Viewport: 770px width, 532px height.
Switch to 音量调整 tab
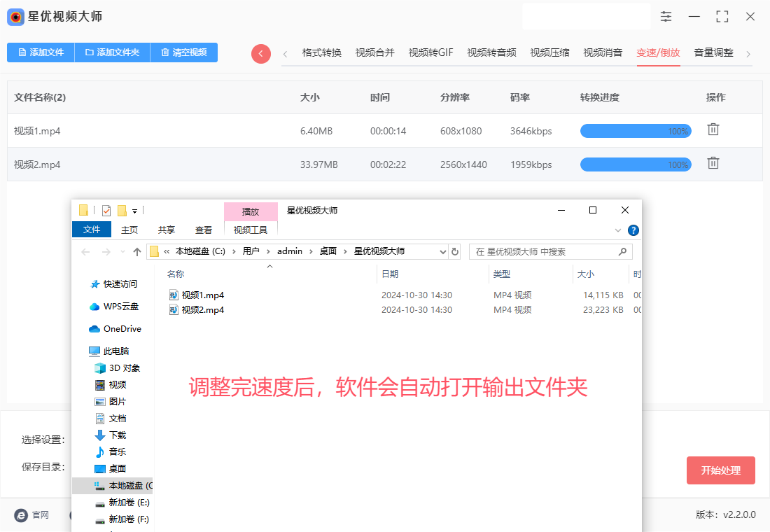[713, 52]
